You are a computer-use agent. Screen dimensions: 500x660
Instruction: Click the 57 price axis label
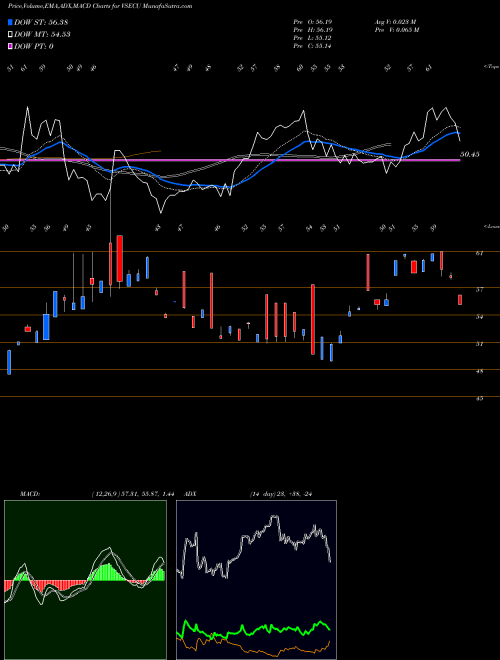(x=480, y=290)
